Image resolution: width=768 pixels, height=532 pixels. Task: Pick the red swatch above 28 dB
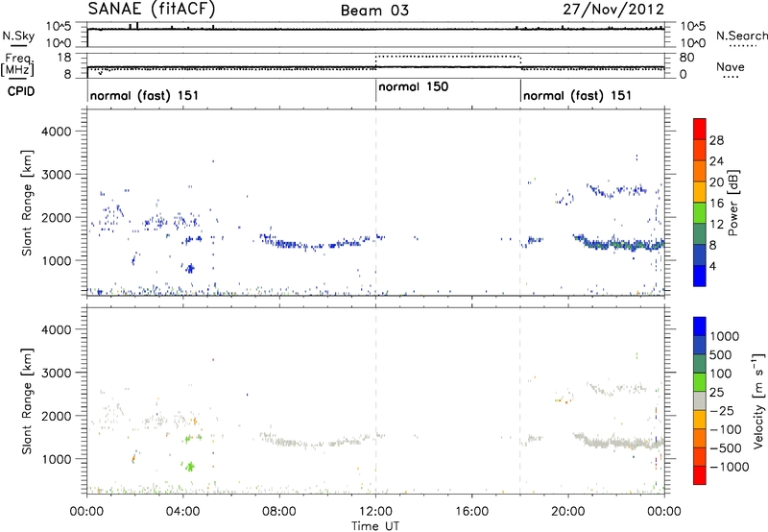tap(700, 129)
